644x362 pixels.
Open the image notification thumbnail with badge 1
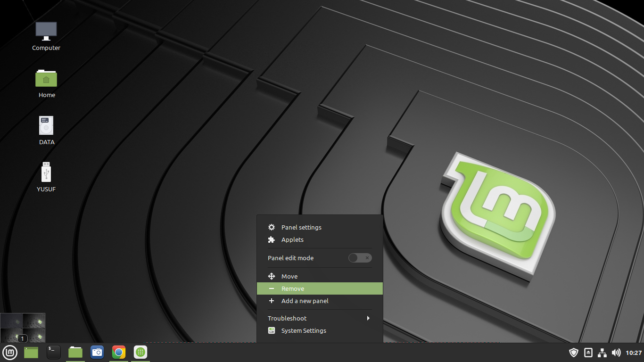point(23,327)
